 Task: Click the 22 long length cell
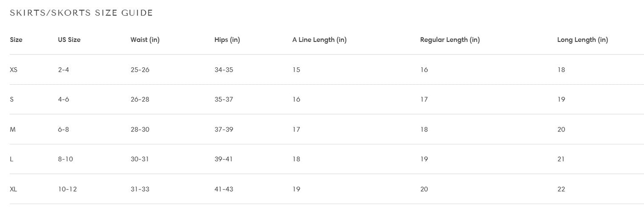(x=561, y=189)
